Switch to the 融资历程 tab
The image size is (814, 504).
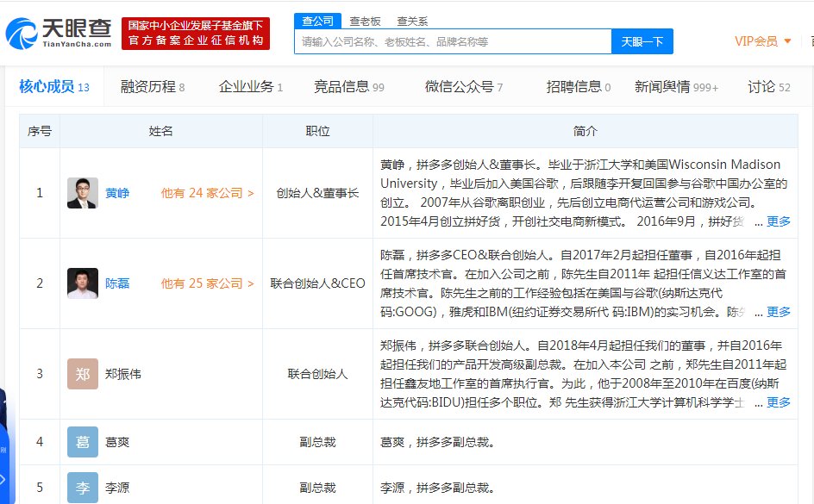tap(153, 87)
